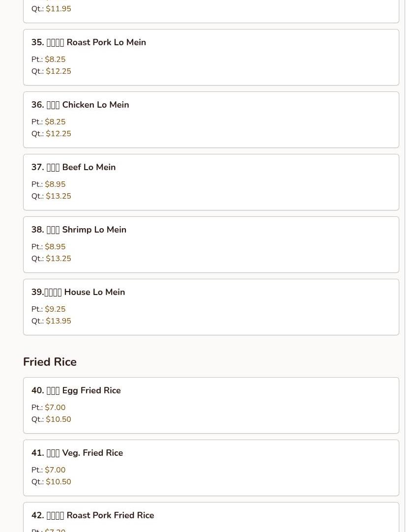This screenshot has width=415, height=532.
Task: Open the Beef Lo Mein menu card
Action: [x=211, y=182]
